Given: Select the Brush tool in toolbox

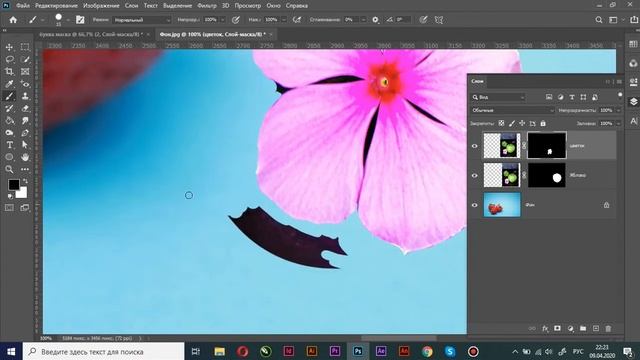Looking at the screenshot, I should click(9, 96).
